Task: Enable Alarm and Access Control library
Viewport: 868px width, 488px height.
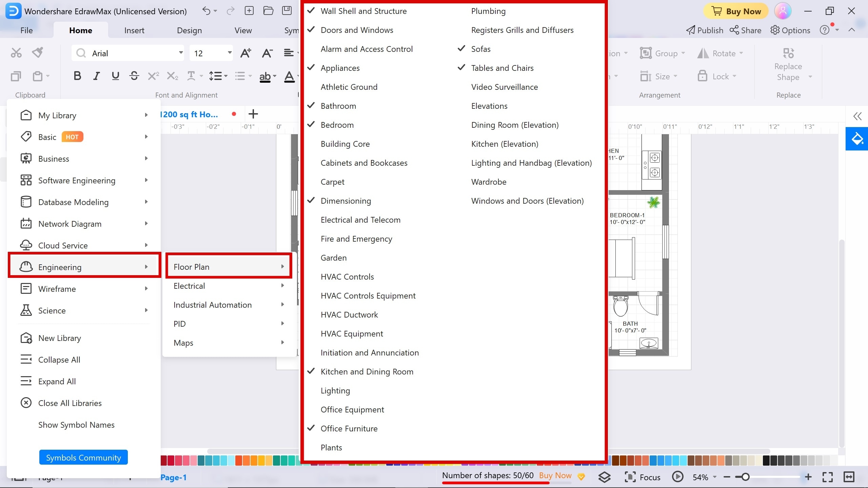Action: point(367,49)
